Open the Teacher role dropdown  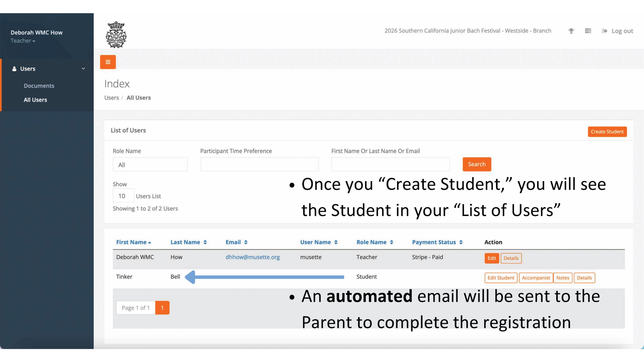23,41
